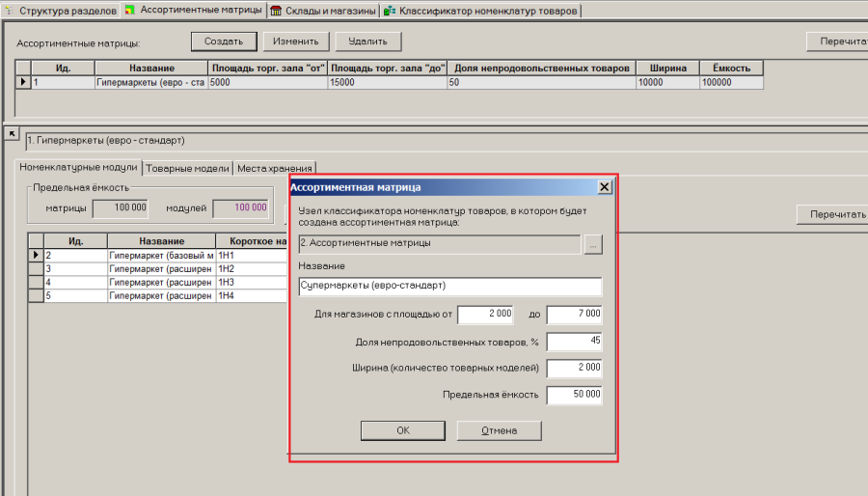Screen dimensions: 868x496
Task: Click the Ассортиментные матрицы tab icon
Action: (x=130, y=10)
